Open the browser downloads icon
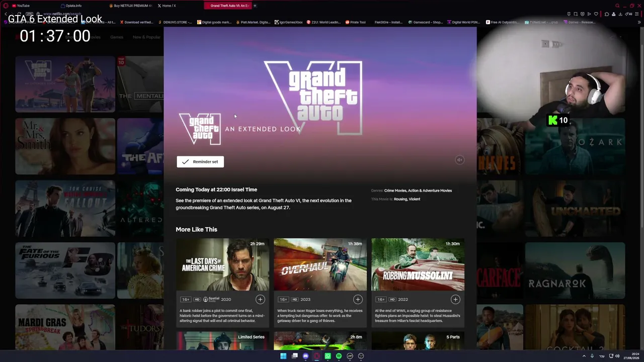The width and height of the screenshot is (644, 362). point(620,14)
